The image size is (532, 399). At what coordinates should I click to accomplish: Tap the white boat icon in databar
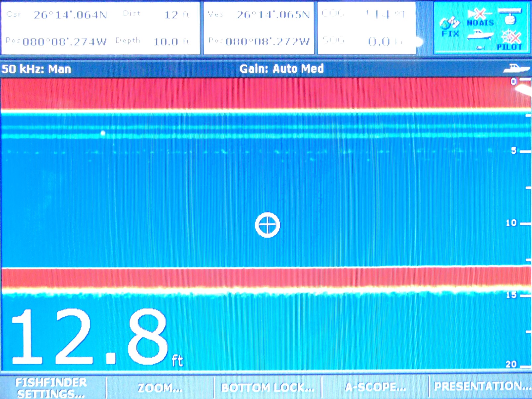480,34
